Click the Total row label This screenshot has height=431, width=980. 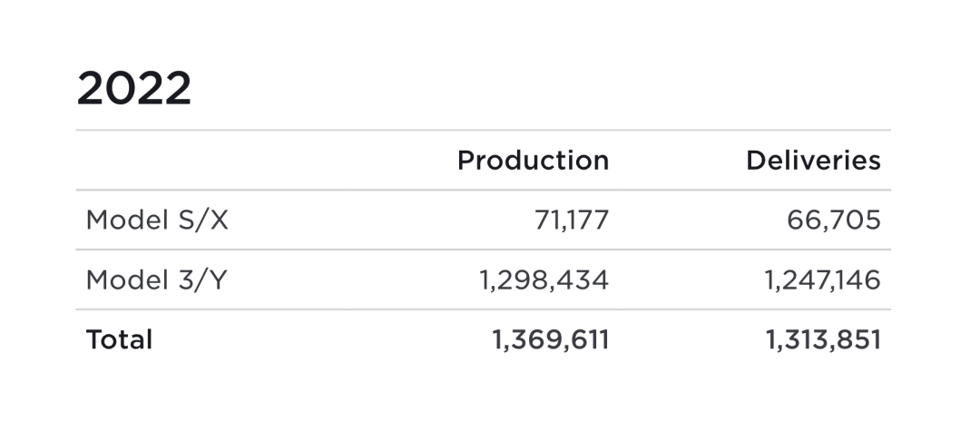[x=119, y=339]
